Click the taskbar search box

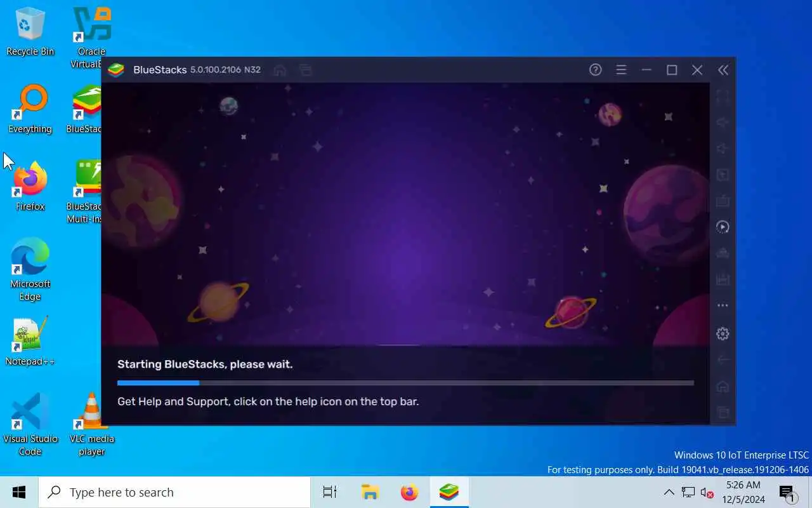point(174,492)
